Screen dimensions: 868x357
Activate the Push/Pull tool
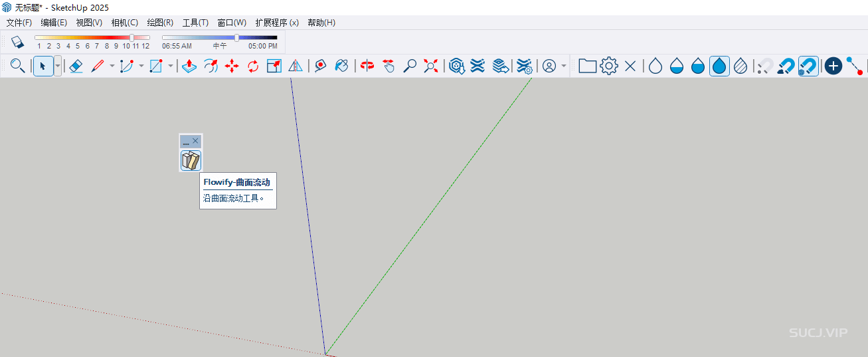(x=189, y=66)
